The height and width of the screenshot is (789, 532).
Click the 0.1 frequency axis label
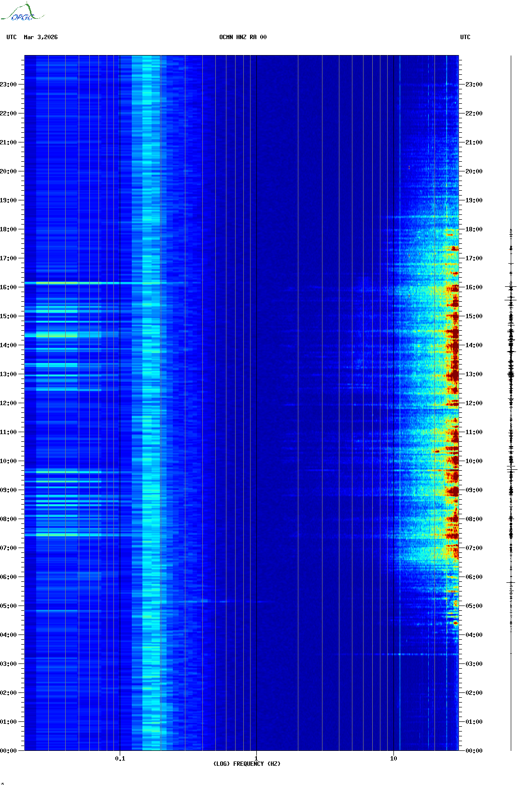pyautogui.click(x=120, y=758)
